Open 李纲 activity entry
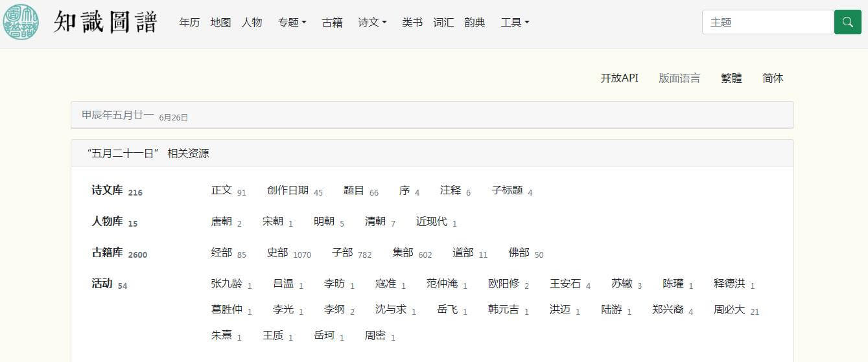The height and width of the screenshot is (362, 868). click(334, 310)
